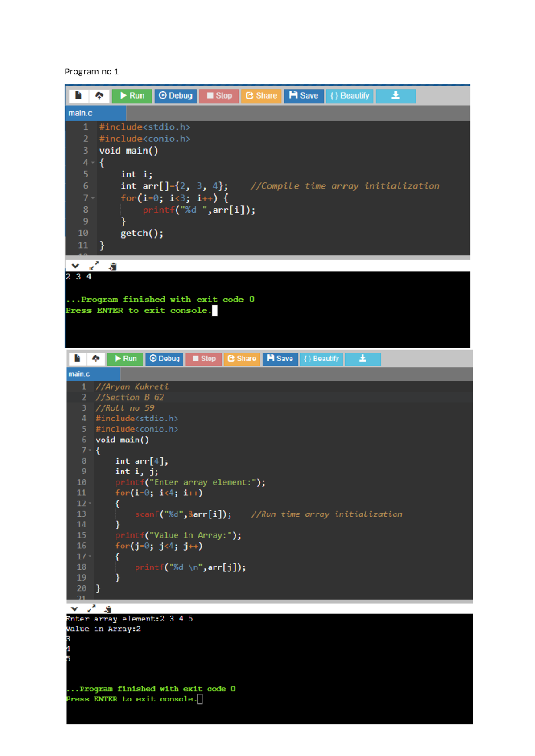This screenshot has height=756, width=535.
Task: Select the main.c tab in the top editor
Action: tap(81, 113)
